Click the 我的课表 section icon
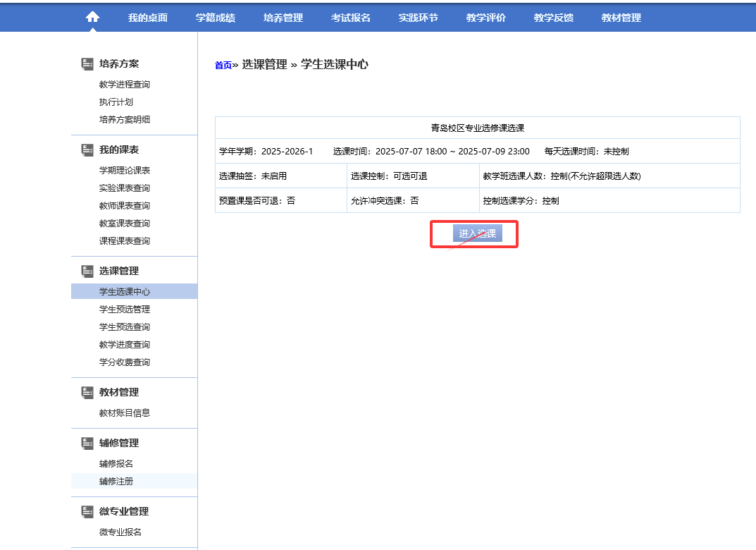This screenshot has width=756, height=550. pyautogui.click(x=87, y=149)
